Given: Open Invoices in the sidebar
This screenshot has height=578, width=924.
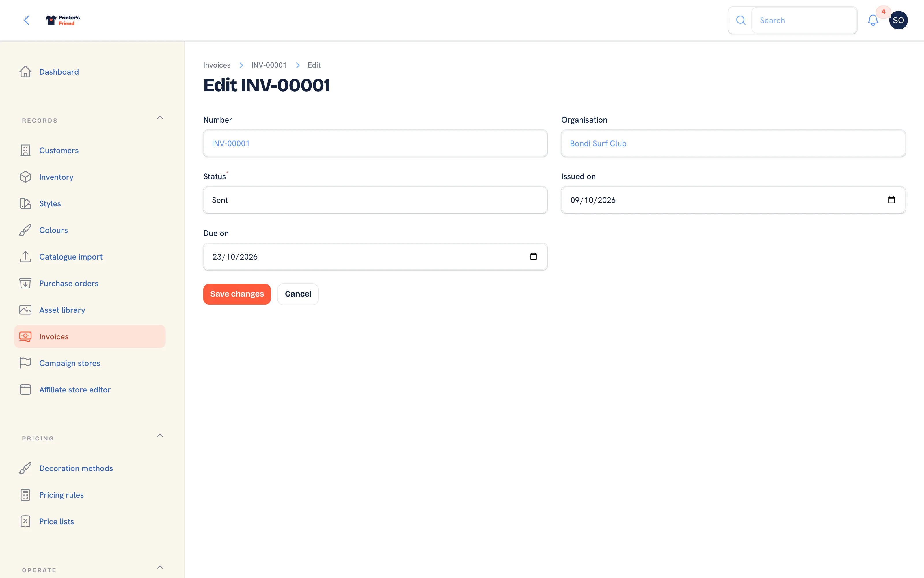Looking at the screenshot, I should (90, 336).
